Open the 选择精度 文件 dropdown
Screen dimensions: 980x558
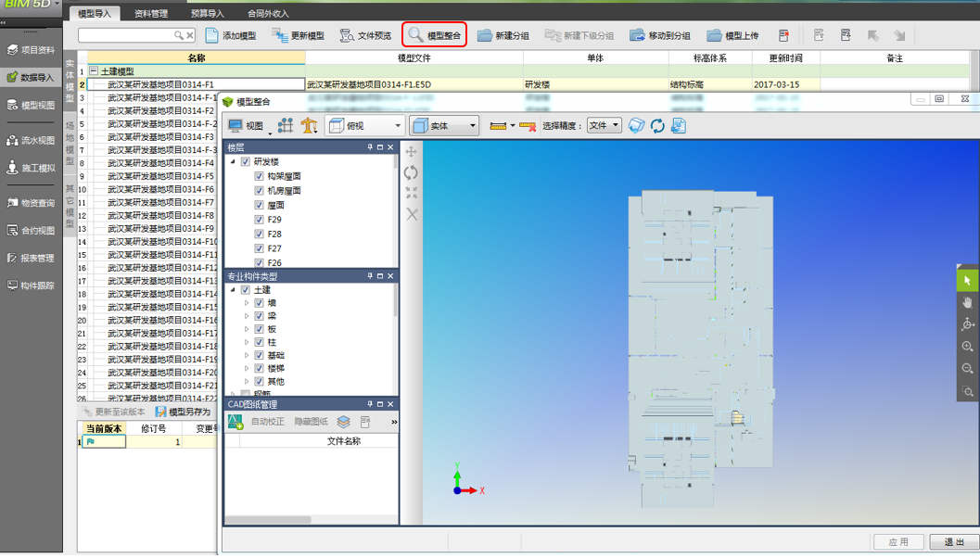click(x=604, y=126)
